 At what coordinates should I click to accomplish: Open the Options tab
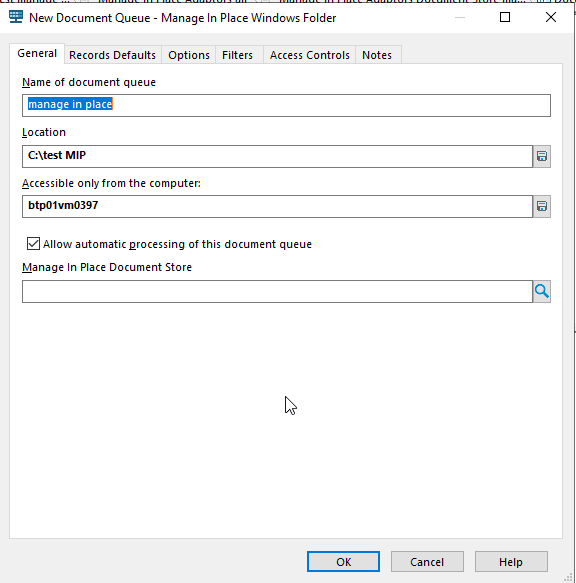pyautogui.click(x=189, y=55)
